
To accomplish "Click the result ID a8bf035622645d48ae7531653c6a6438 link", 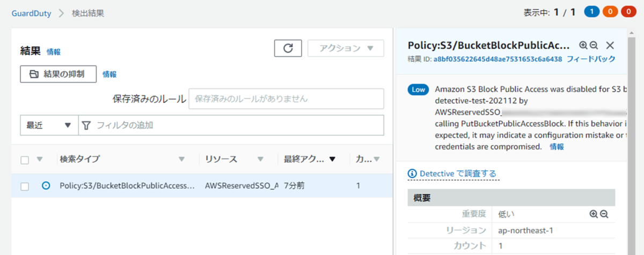I will (498, 59).
